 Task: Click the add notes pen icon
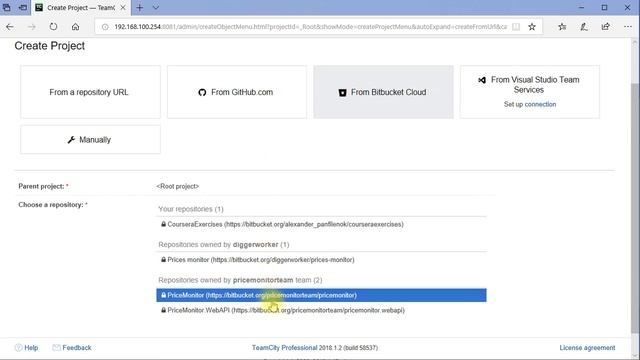pos(584,27)
